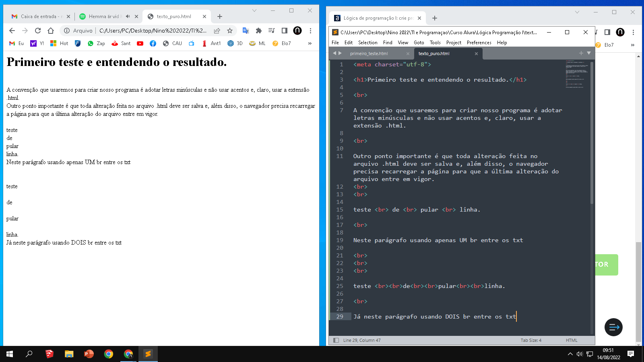
Task: Open the Windows Start menu
Action: 10,354
